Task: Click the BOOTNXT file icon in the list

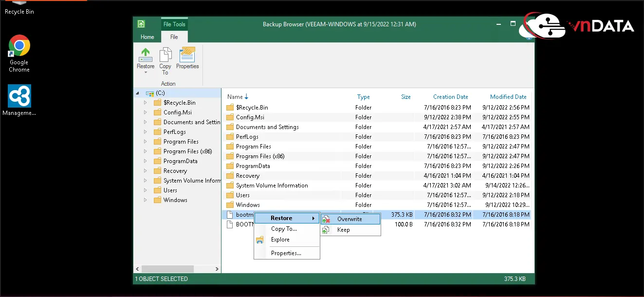Action: pos(230,224)
